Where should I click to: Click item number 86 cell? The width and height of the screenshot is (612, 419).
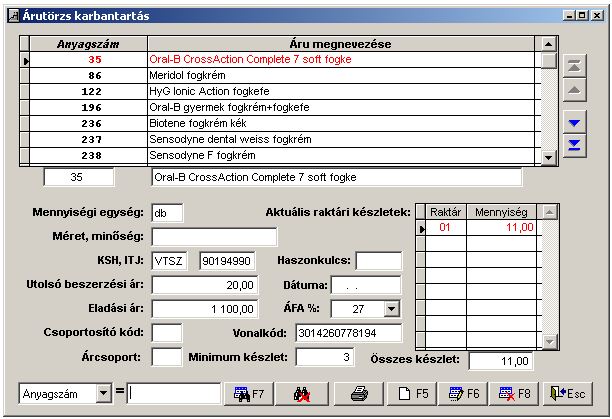[89, 75]
